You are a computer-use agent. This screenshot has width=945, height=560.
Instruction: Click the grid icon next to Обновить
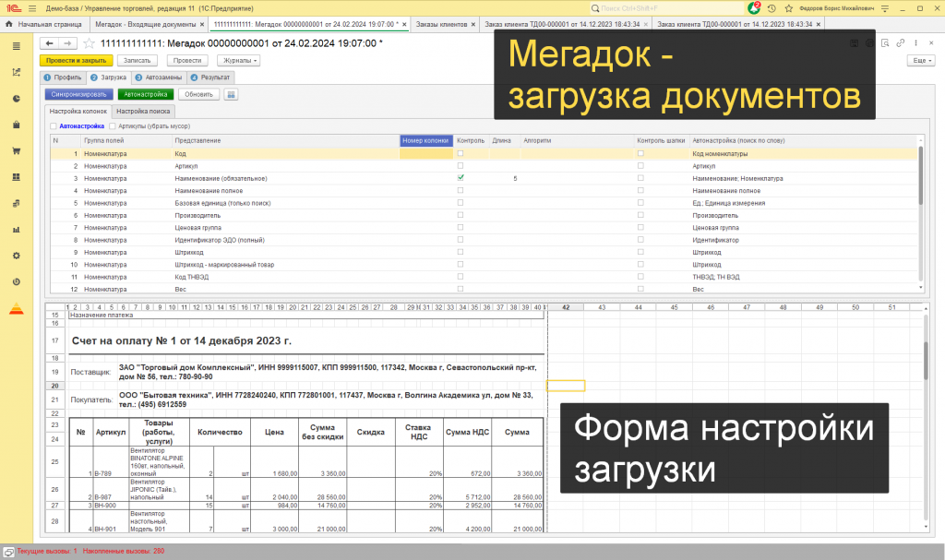pyautogui.click(x=231, y=94)
